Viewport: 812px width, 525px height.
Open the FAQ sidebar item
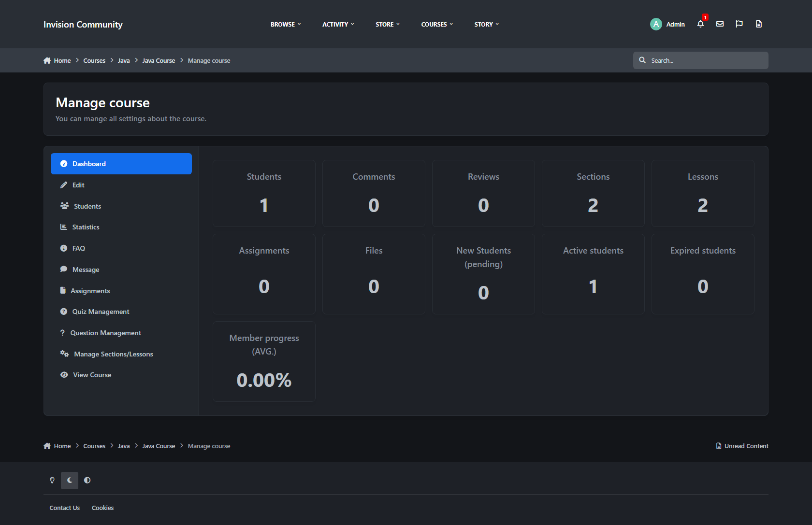(121, 248)
